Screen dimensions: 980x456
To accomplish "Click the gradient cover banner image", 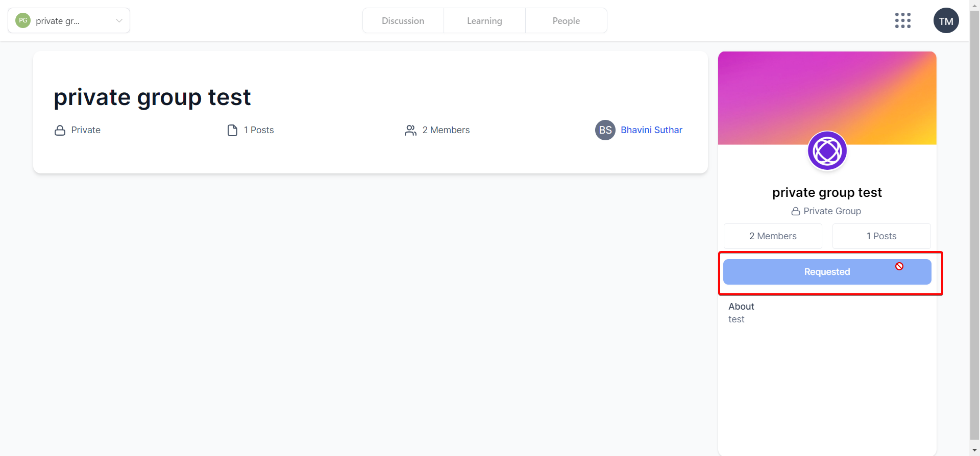I will tap(827, 98).
